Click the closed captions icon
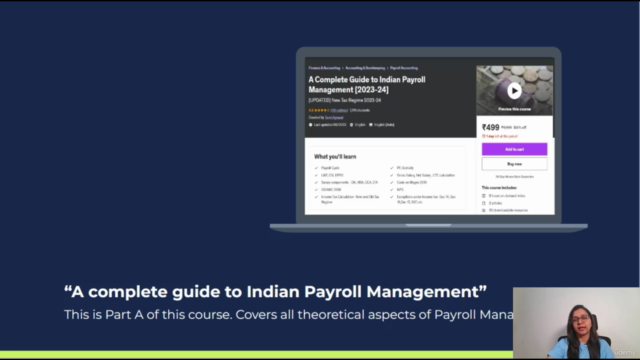This screenshot has height=360, width=640. [x=371, y=125]
